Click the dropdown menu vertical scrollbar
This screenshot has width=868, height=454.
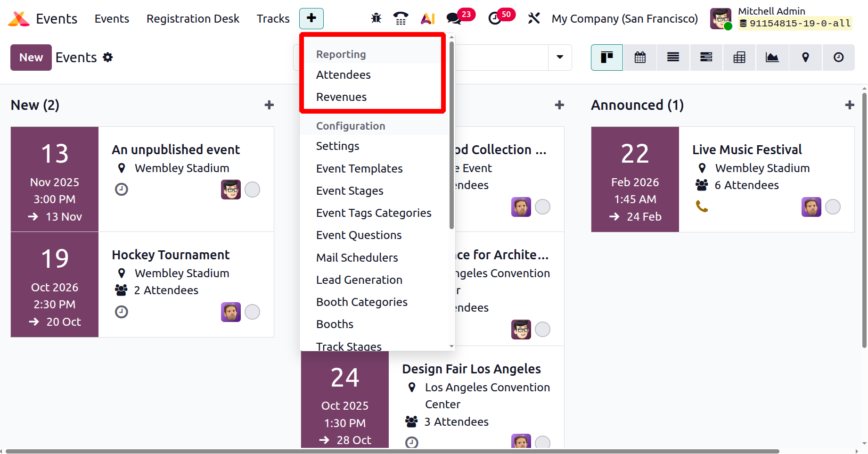[x=451, y=137]
